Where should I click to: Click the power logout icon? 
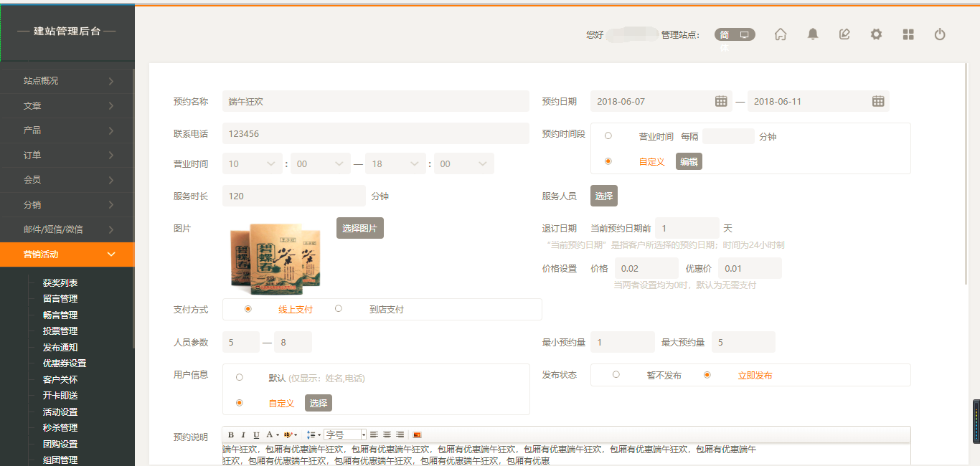coord(940,34)
